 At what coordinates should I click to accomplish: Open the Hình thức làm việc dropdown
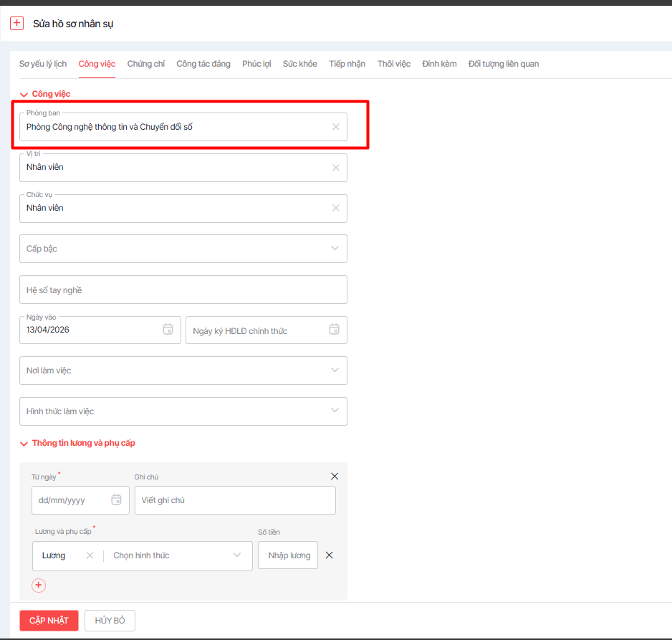(x=335, y=411)
